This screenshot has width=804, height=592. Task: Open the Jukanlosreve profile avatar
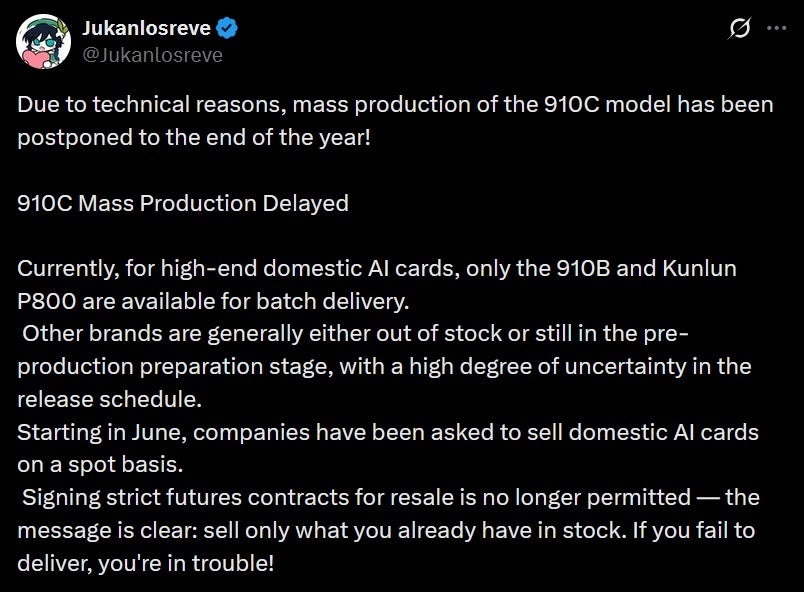pos(43,41)
